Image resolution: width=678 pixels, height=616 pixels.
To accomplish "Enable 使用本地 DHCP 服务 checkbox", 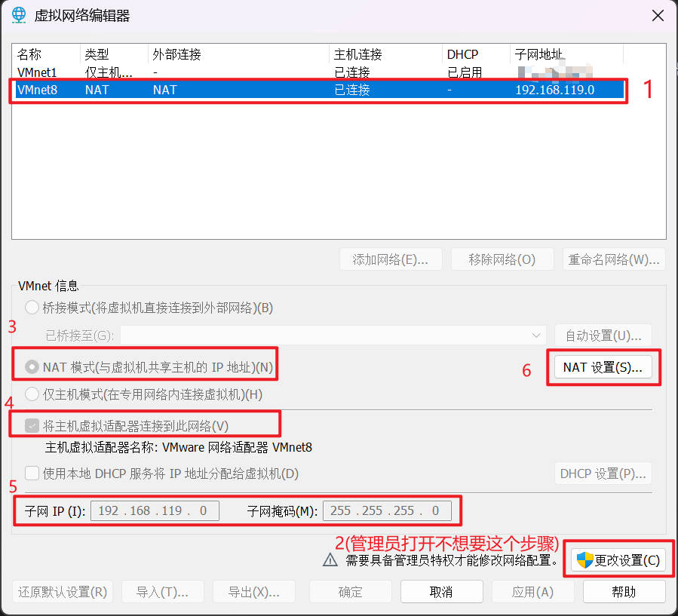I will (32, 473).
